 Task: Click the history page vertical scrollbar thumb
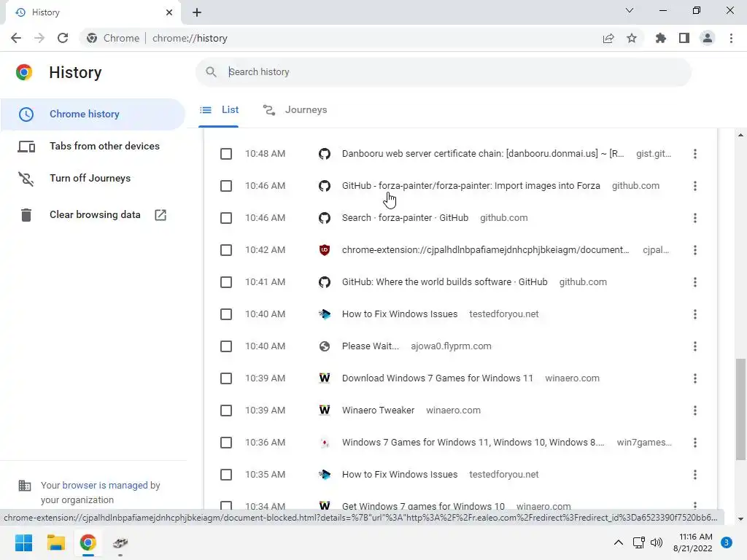740,410
